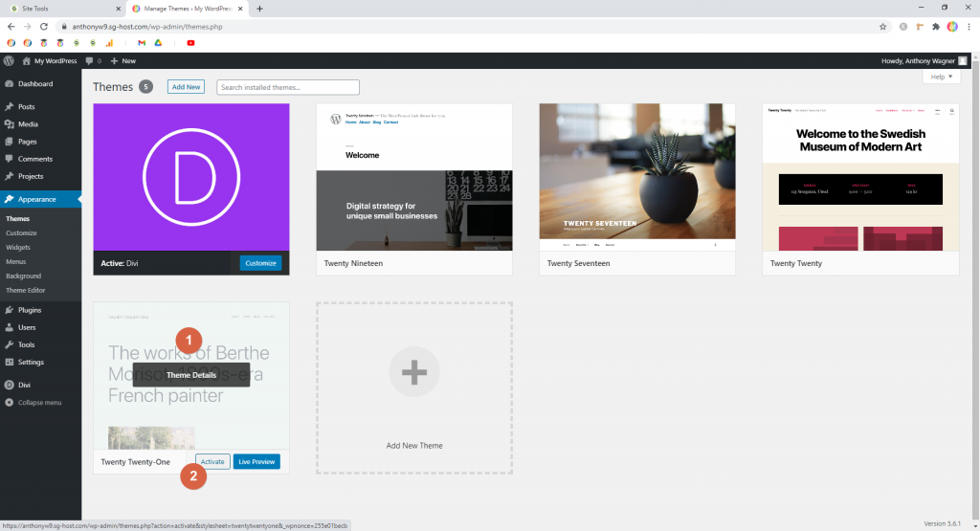Close the Manage Themes browser tab
The width and height of the screenshot is (980, 531).
240,9
